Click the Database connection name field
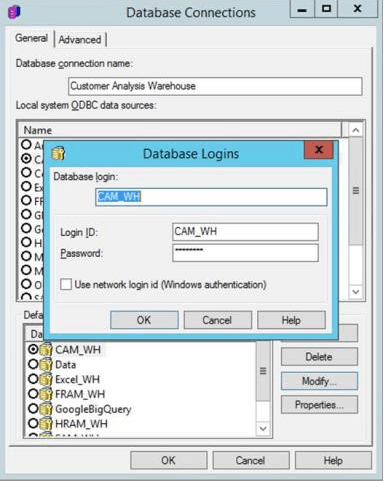The height and width of the screenshot is (481, 385). tap(215, 86)
